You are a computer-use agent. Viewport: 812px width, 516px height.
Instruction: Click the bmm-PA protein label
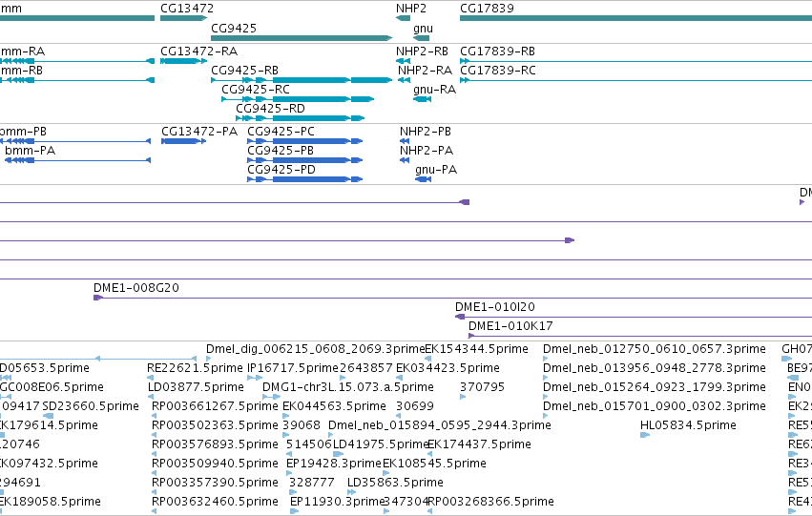coord(30,151)
